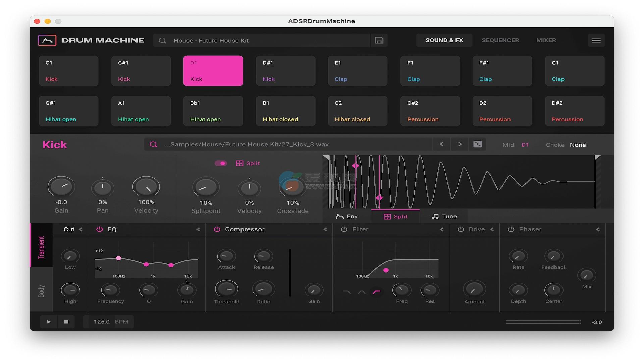Switch to the SEQUENCER tab
This screenshot has width=644, height=362.
pyautogui.click(x=500, y=40)
